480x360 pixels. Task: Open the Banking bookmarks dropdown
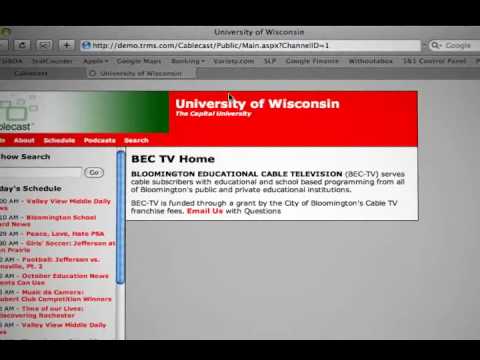(188, 61)
